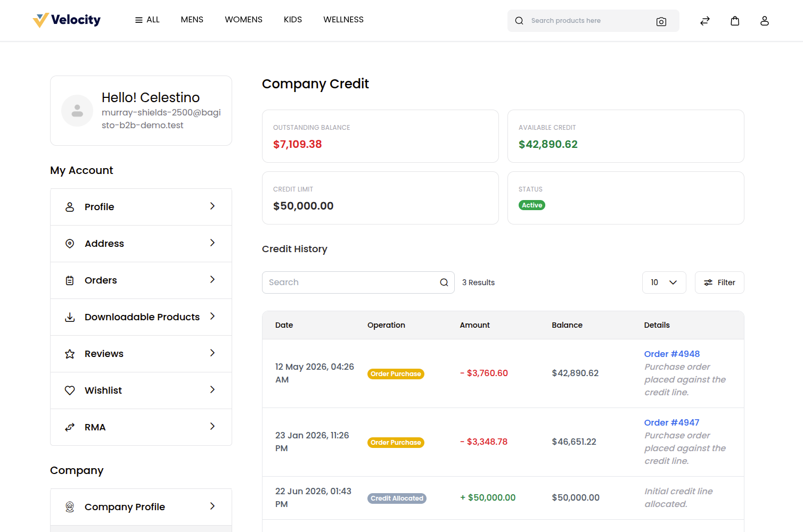
Task: Click the Details column header
Action: [657, 325]
